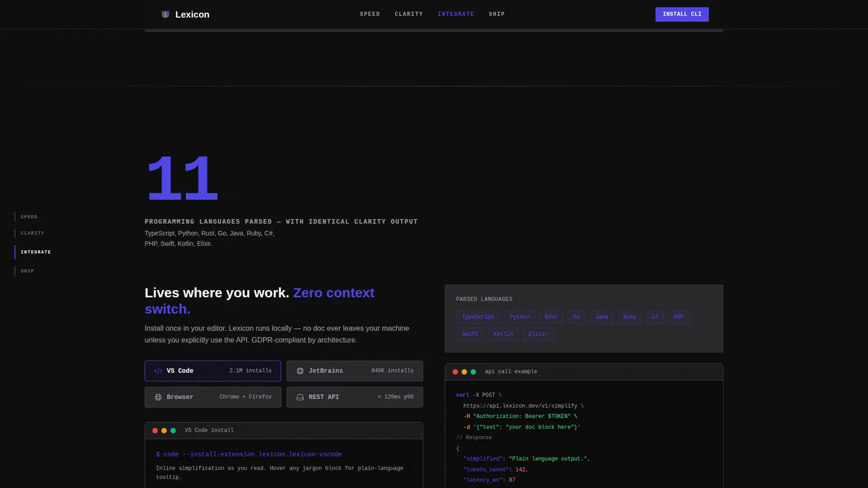868x488 pixels.
Task: Click the large 11 statistic number
Action: pyautogui.click(x=182, y=178)
